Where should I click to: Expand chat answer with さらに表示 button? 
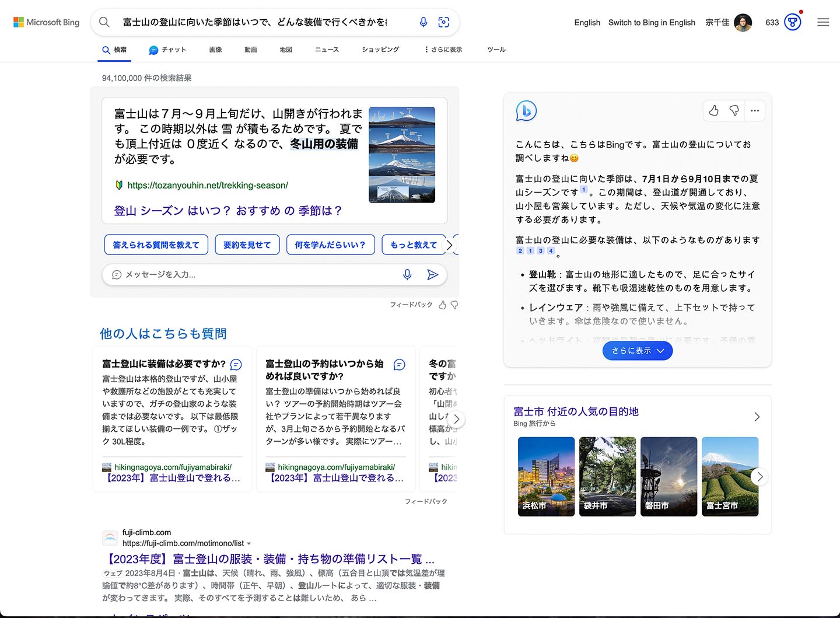coord(638,351)
